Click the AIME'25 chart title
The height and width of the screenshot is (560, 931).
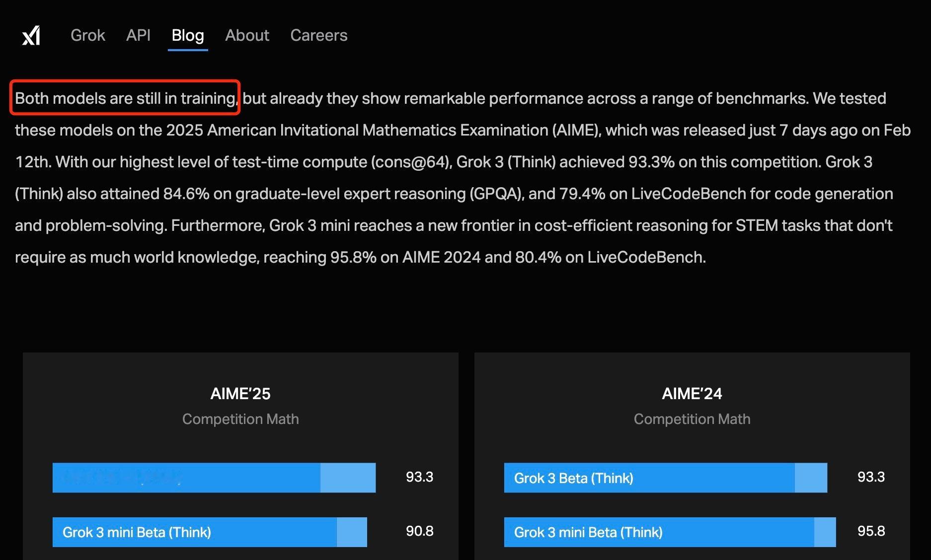pyautogui.click(x=240, y=394)
